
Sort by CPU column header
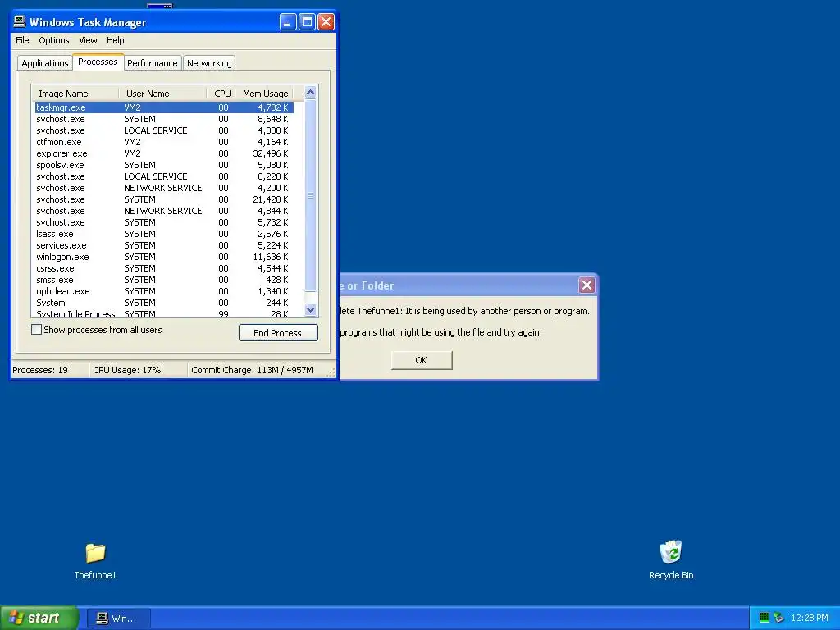[221, 94]
